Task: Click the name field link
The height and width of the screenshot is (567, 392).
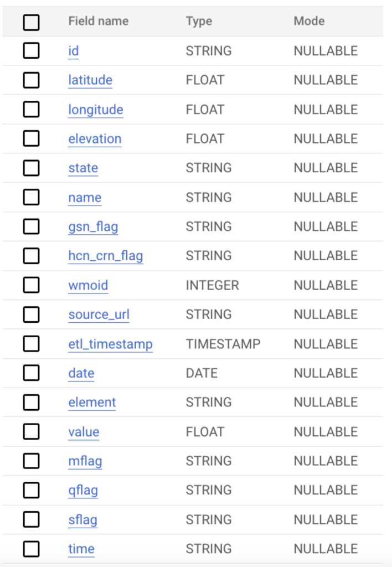Action: pyautogui.click(x=85, y=198)
